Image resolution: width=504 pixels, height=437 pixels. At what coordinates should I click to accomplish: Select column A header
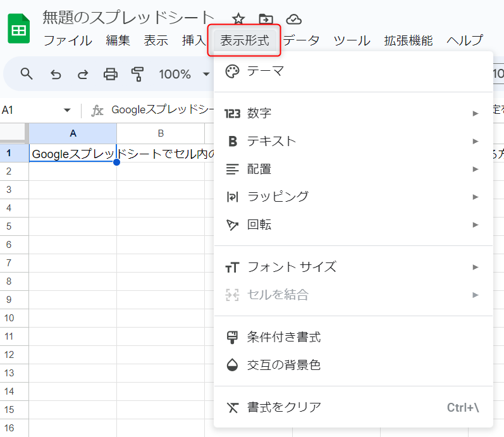pyautogui.click(x=73, y=133)
